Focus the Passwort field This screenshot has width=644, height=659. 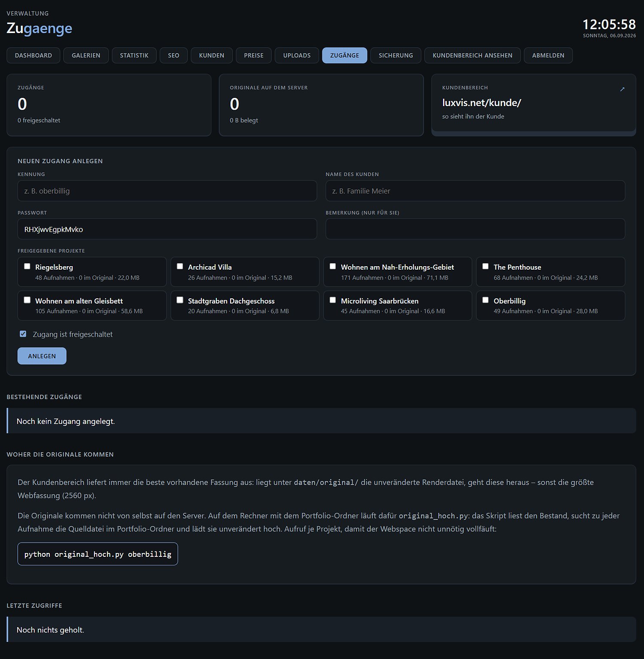(x=167, y=229)
